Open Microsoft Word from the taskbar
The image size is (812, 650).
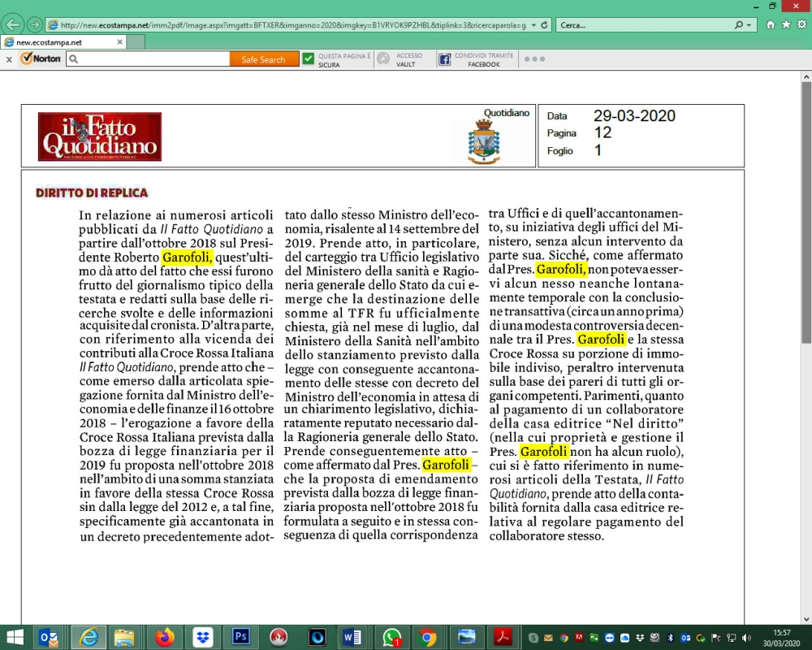pyautogui.click(x=352, y=637)
